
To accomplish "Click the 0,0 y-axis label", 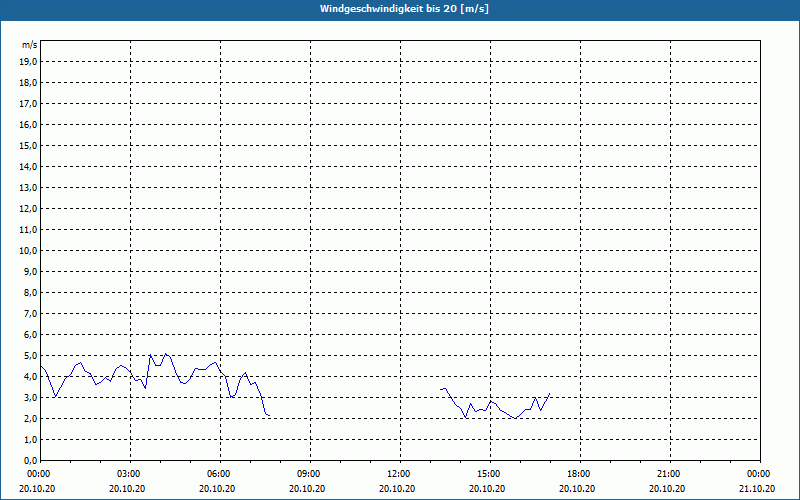I will (x=29, y=461).
